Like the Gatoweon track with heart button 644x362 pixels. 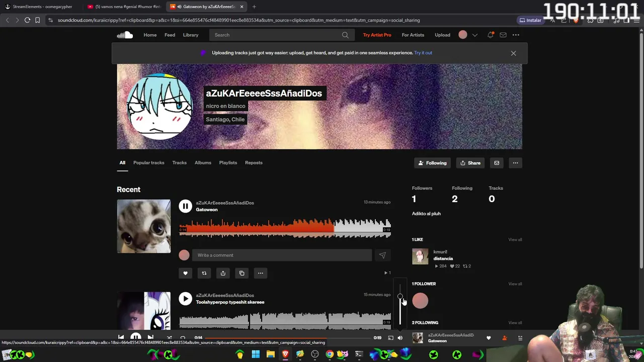tap(185, 273)
